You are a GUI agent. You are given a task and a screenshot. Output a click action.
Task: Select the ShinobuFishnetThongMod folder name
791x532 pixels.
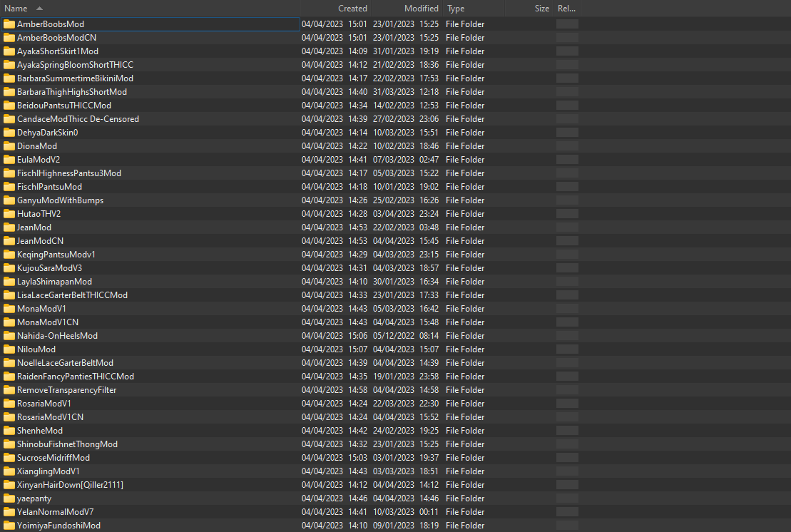pyautogui.click(x=67, y=444)
